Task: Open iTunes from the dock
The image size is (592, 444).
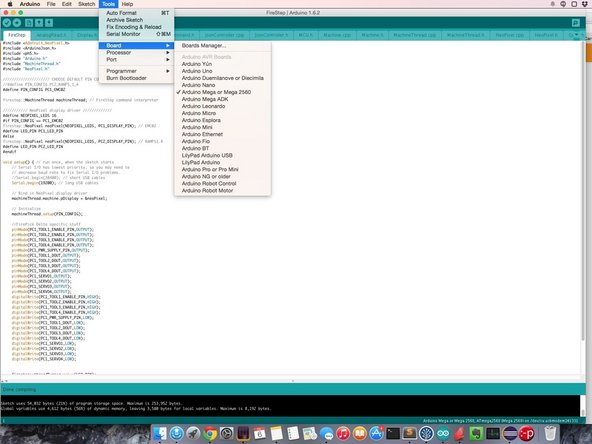Action: pyautogui.click(x=343, y=433)
